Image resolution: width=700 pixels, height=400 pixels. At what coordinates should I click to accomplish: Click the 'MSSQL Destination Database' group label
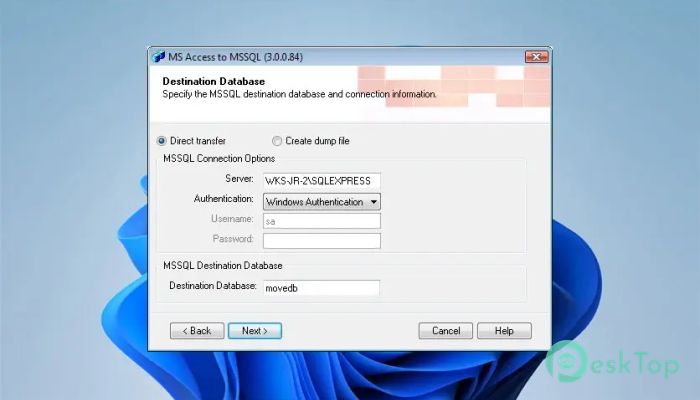tap(223, 266)
